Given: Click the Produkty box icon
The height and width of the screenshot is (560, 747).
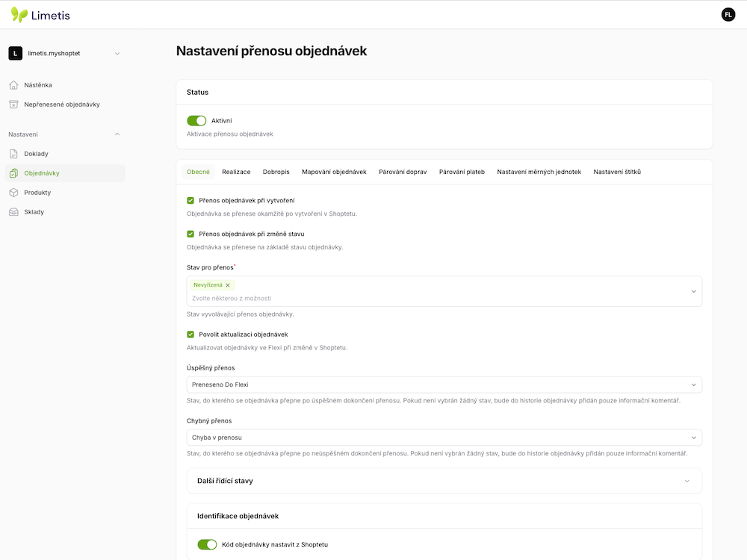Looking at the screenshot, I should 13,193.
